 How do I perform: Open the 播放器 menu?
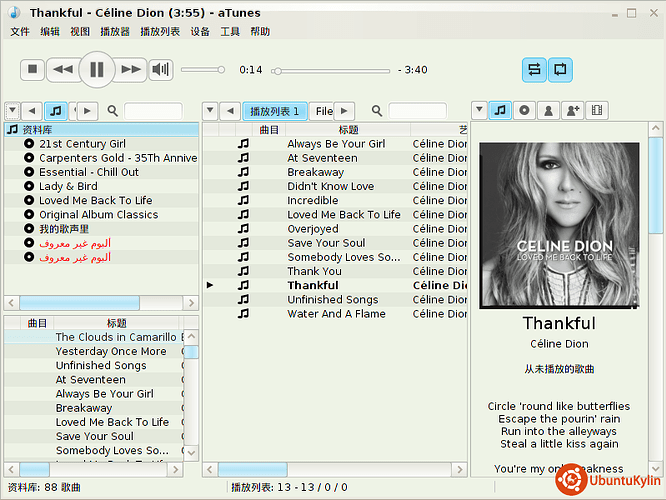click(x=115, y=31)
